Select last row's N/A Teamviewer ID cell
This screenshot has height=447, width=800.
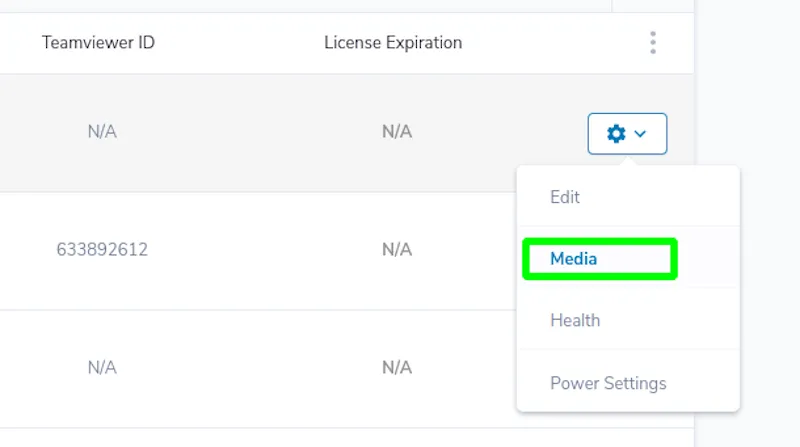click(x=102, y=367)
